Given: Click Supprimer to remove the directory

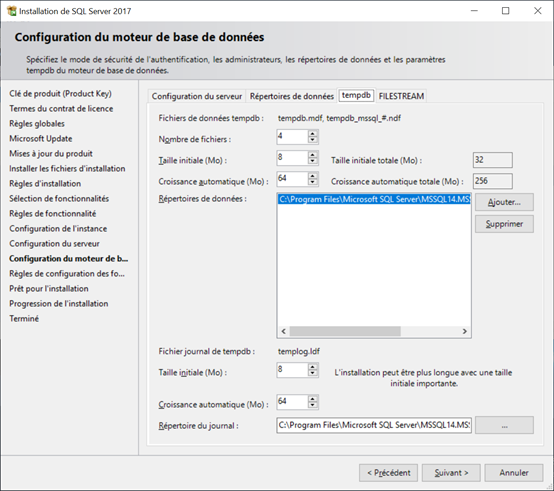Looking at the screenshot, I should pyautogui.click(x=504, y=224).
